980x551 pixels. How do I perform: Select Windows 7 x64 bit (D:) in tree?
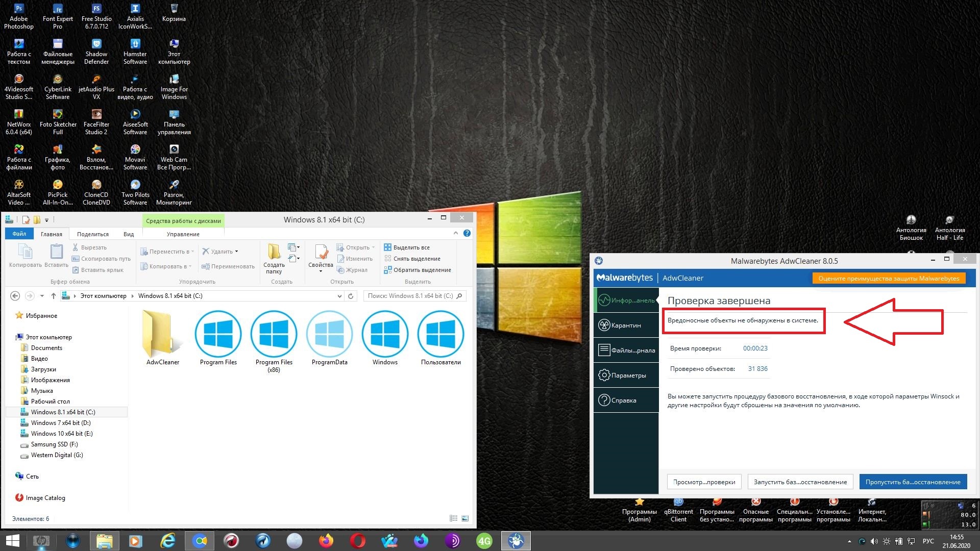coord(61,423)
